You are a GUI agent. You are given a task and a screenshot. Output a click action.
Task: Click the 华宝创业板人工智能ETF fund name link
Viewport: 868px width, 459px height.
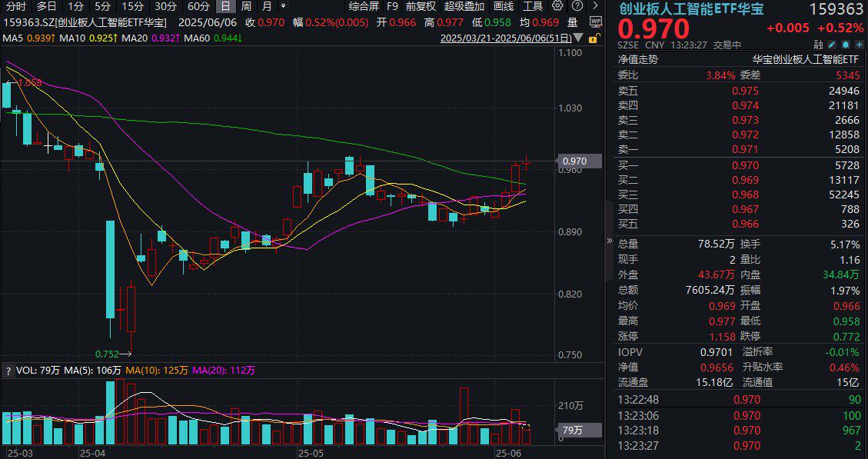tap(806, 60)
